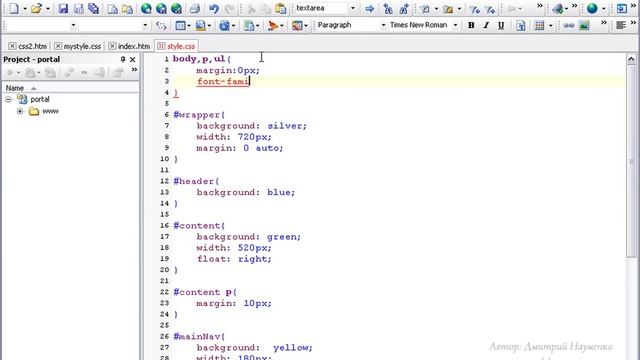Insert hyperlink with chain icon
The width and height of the screenshot is (640, 360).
(569, 25)
